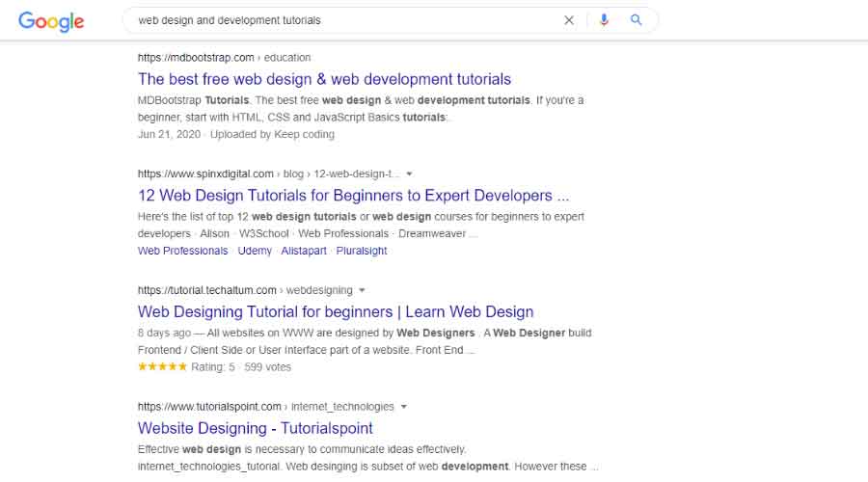Click the mdbootstrap.com URL breadcrumb
The height and width of the screenshot is (482, 868).
[x=224, y=58]
